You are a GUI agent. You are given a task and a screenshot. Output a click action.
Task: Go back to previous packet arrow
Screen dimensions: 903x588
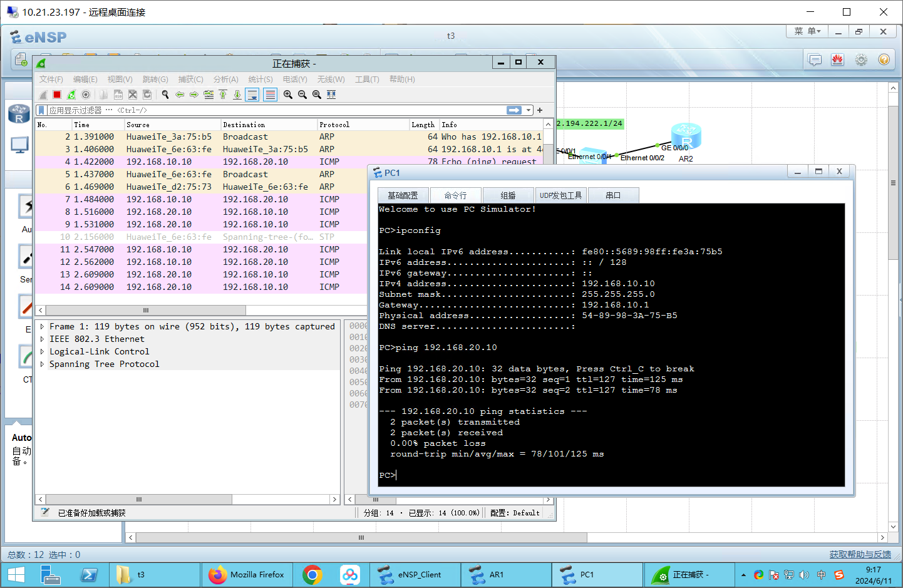[180, 95]
